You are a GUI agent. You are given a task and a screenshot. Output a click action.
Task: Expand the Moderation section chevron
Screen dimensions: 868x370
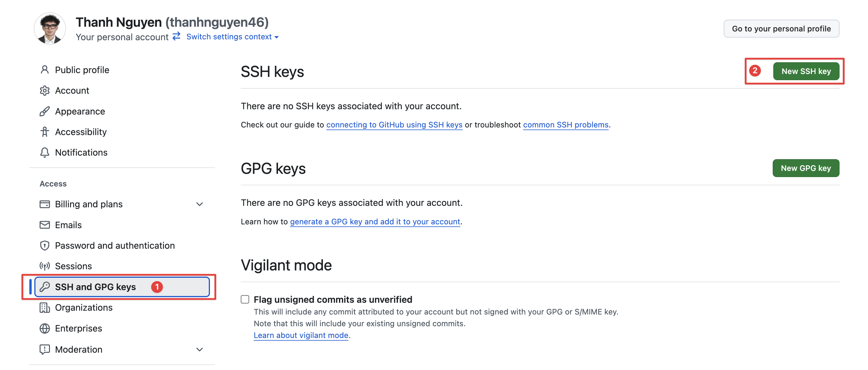[x=199, y=350]
